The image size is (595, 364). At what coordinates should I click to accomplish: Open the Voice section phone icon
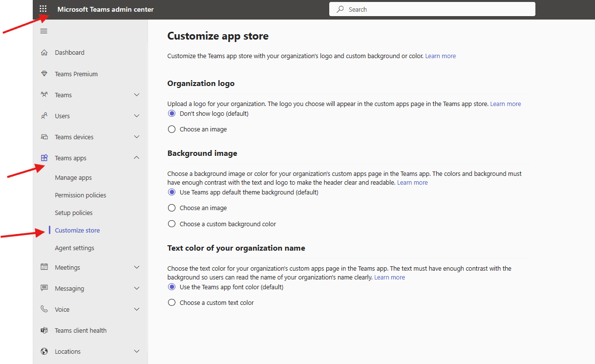[x=44, y=309]
